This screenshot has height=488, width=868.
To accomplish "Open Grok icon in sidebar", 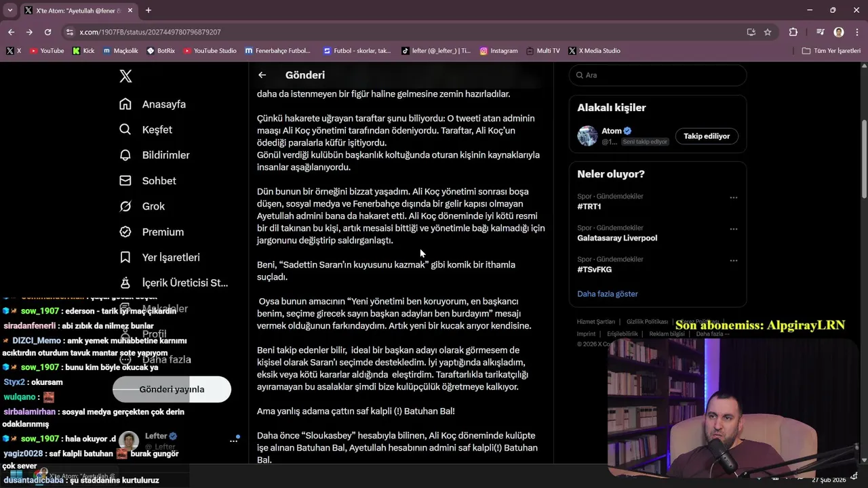I will pyautogui.click(x=125, y=206).
